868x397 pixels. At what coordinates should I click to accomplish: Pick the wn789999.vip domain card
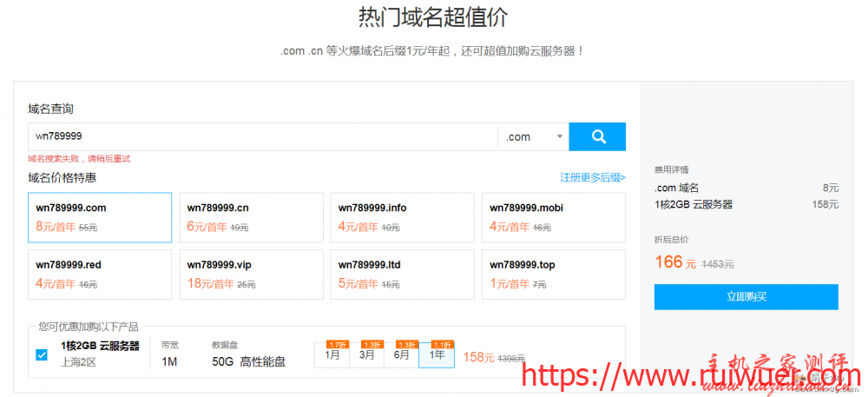[x=251, y=274]
